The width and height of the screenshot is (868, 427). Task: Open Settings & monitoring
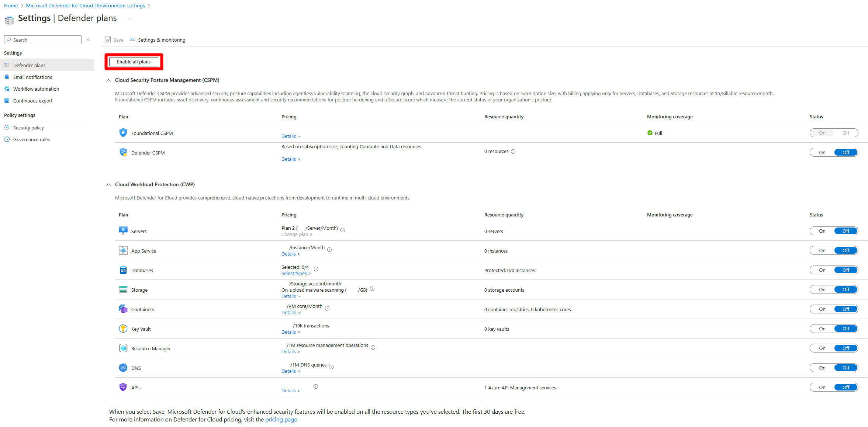tap(158, 40)
